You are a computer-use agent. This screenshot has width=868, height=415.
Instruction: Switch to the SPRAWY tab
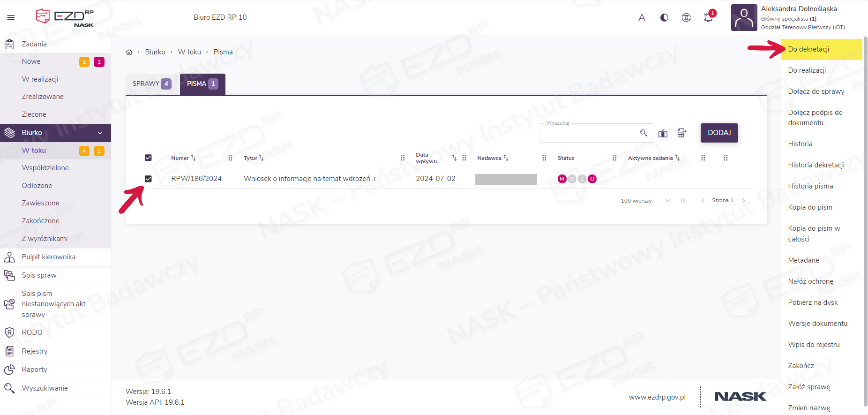click(x=151, y=84)
